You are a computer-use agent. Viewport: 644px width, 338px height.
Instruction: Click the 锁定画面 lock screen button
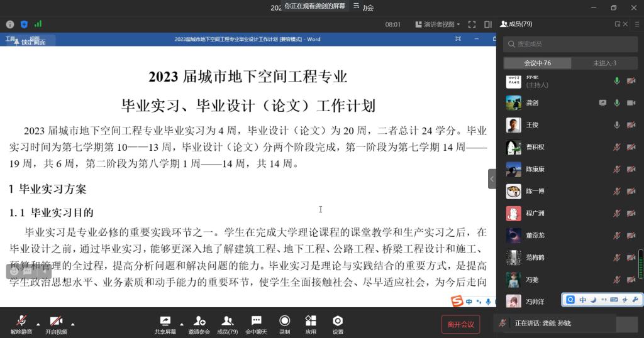point(30,41)
